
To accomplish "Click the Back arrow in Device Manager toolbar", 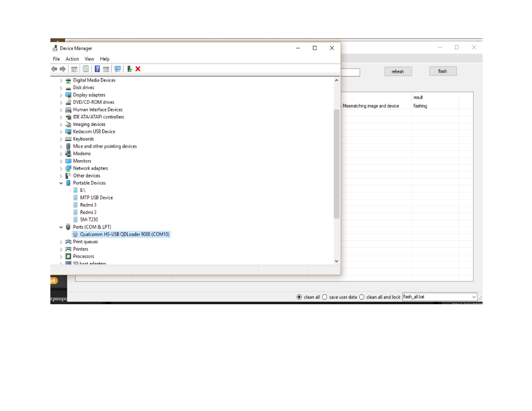I will point(54,69).
